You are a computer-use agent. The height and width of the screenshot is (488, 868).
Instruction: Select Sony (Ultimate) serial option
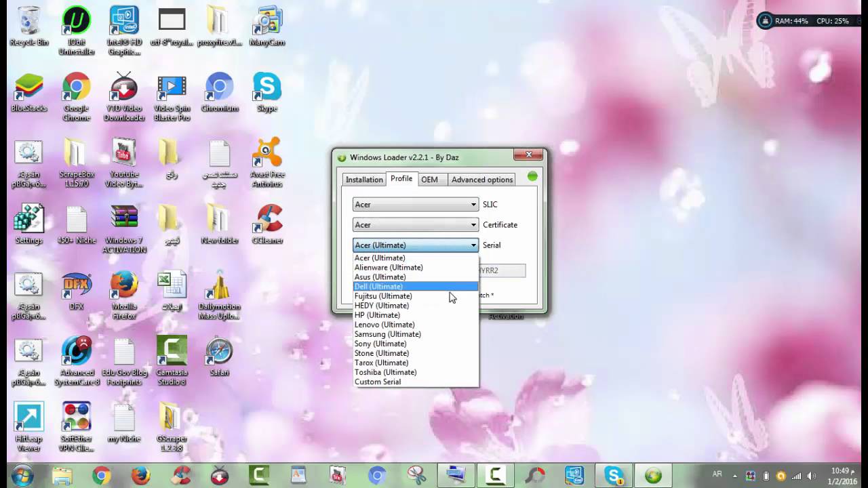coord(416,344)
